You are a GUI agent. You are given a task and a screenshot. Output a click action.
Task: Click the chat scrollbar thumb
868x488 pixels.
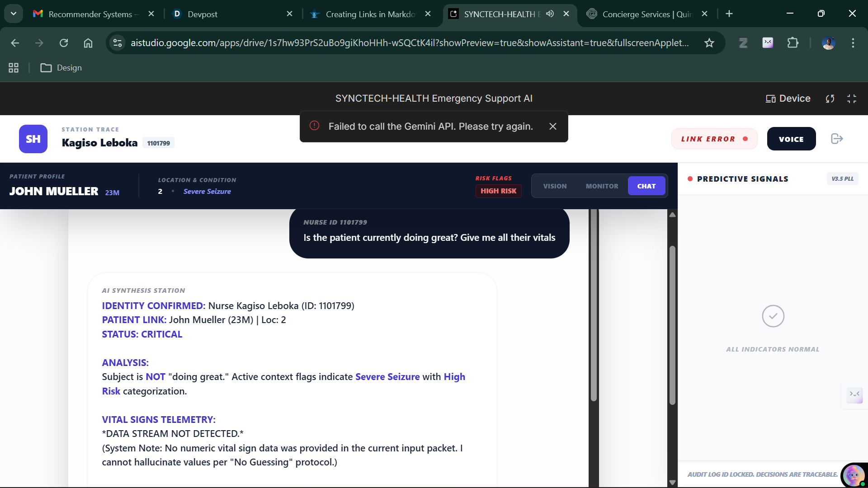pos(594,305)
